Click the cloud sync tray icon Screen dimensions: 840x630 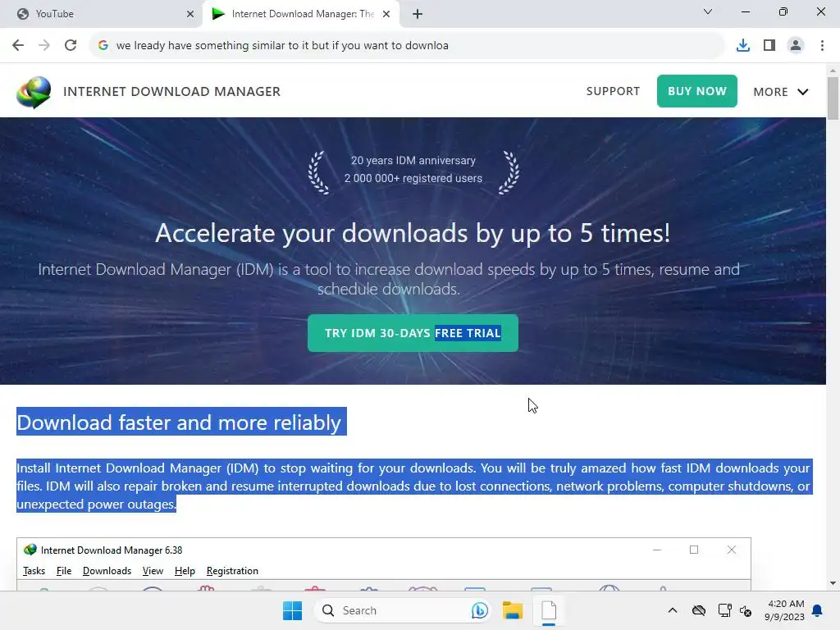(699, 610)
